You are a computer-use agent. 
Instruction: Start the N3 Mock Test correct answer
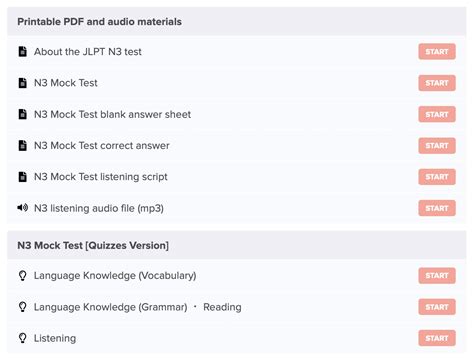(437, 146)
